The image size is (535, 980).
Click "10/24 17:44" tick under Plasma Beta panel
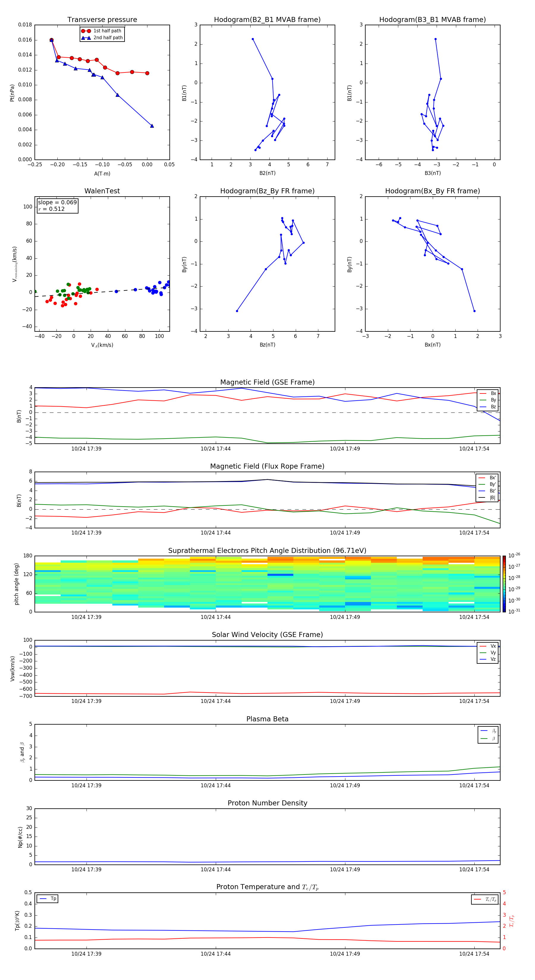pos(215,785)
